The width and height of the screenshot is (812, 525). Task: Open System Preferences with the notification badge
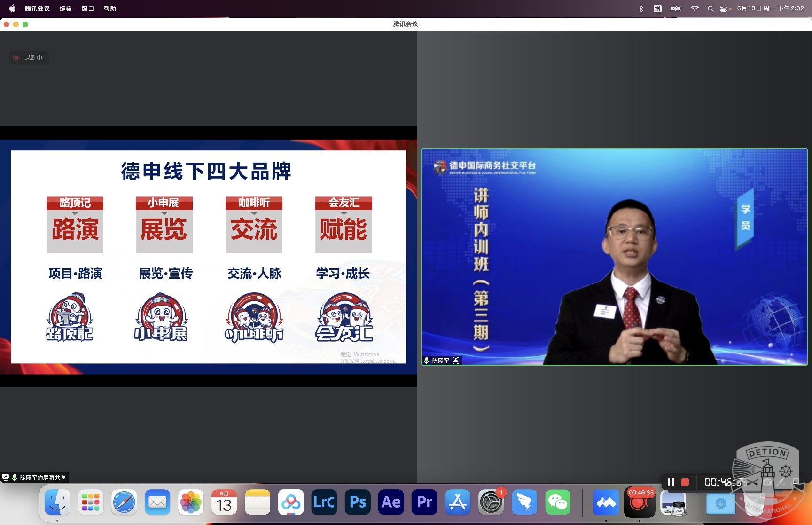491,502
